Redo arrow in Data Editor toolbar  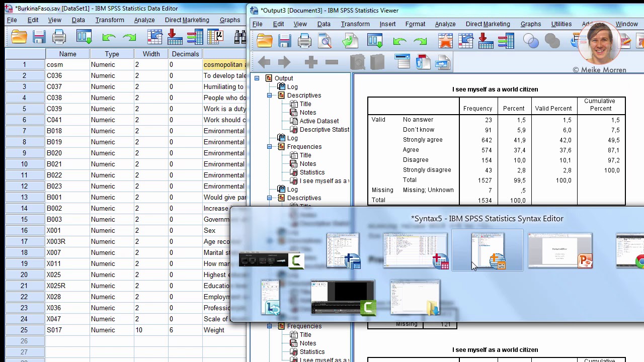click(129, 37)
